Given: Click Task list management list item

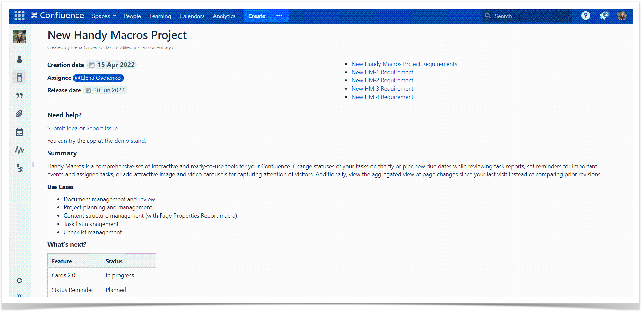Looking at the screenshot, I should (x=91, y=224).
